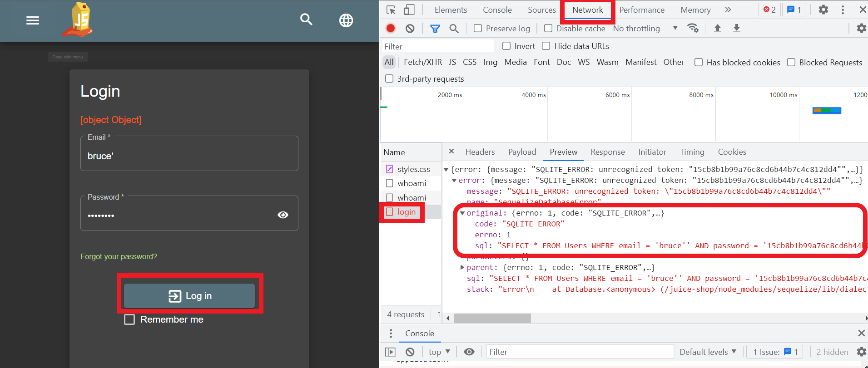
Task: Stop recording network log
Action: tap(391, 28)
